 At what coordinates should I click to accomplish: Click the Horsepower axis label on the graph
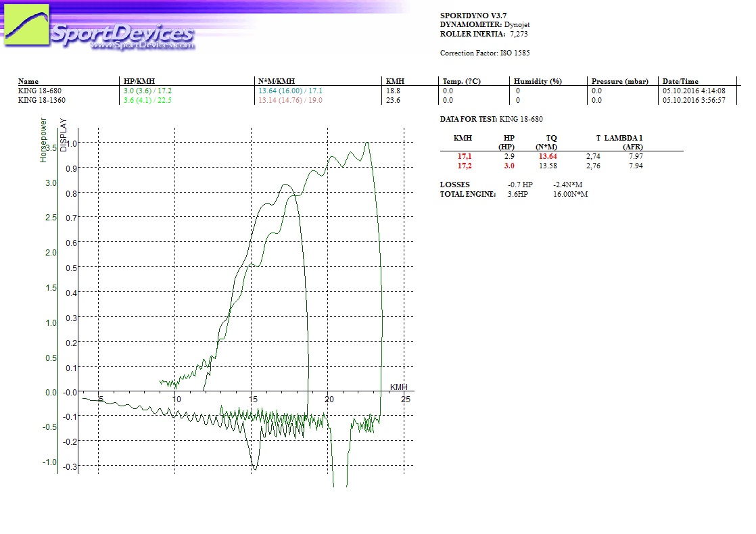pyautogui.click(x=43, y=140)
